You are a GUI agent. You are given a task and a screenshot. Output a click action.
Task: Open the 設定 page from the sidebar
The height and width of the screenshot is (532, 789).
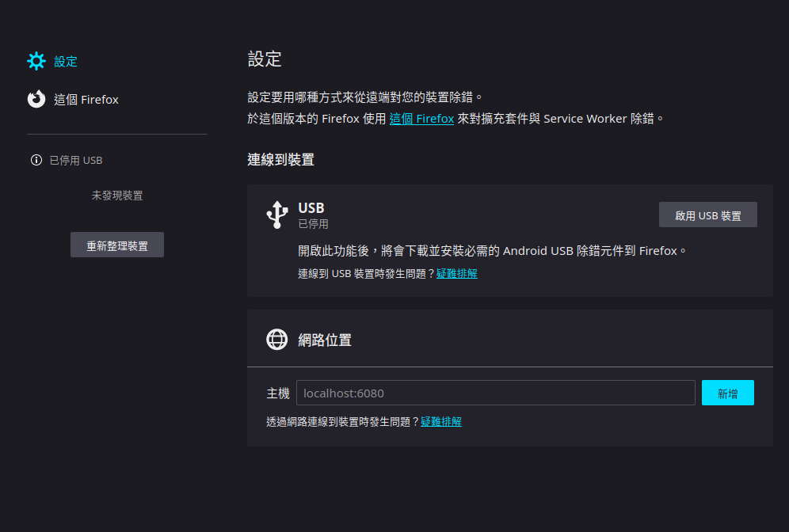[66, 62]
